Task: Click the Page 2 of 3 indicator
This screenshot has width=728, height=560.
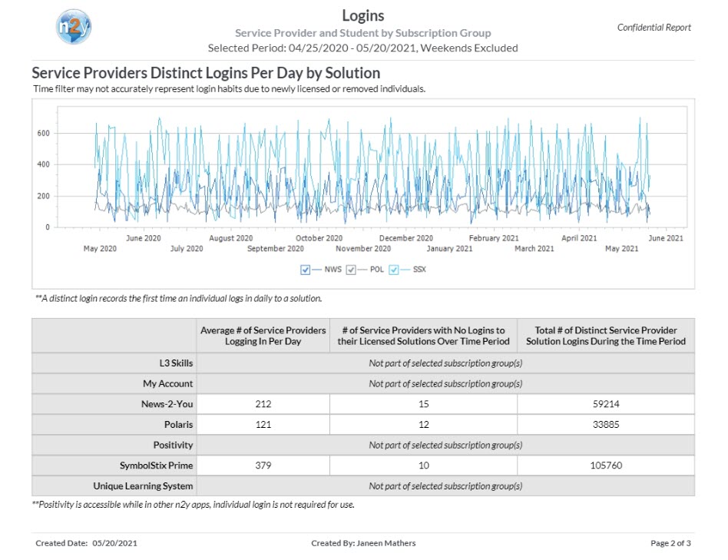Action: 670,543
